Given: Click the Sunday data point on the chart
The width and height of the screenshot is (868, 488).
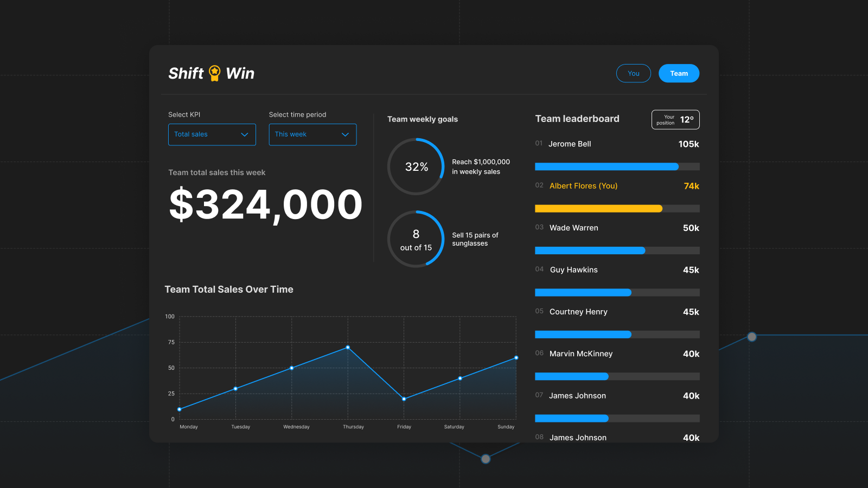Looking at the screenshot, I should click(516, 358).
